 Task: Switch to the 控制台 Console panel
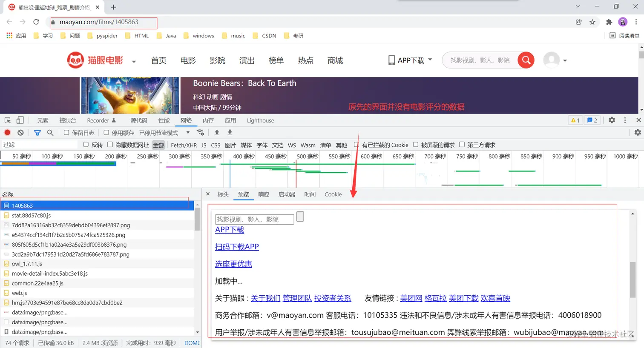point(68,120)
